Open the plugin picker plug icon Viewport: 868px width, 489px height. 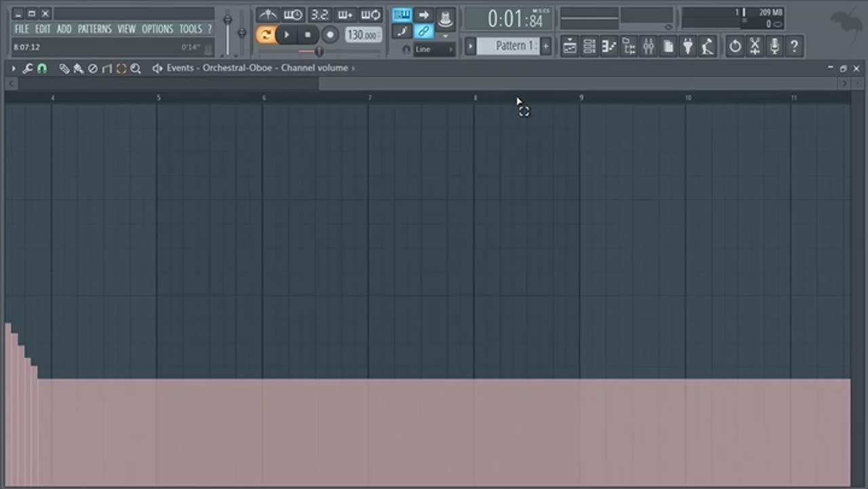point(688,47)
